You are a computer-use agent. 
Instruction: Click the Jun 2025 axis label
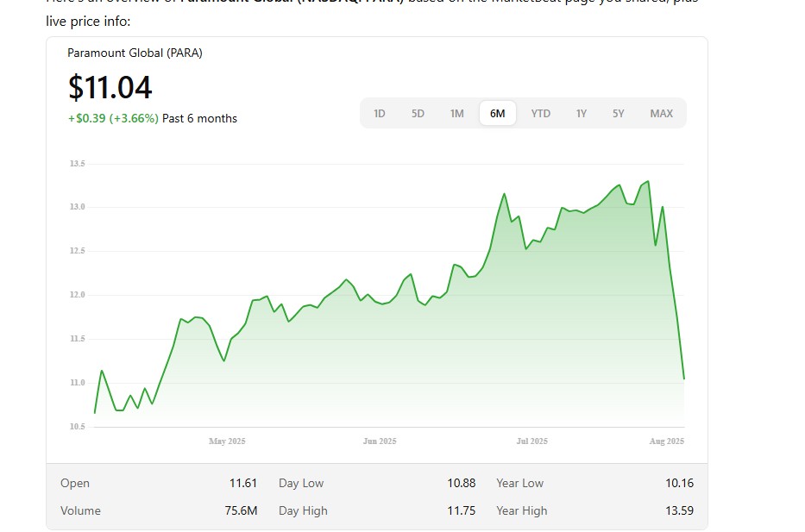(380, 441)
